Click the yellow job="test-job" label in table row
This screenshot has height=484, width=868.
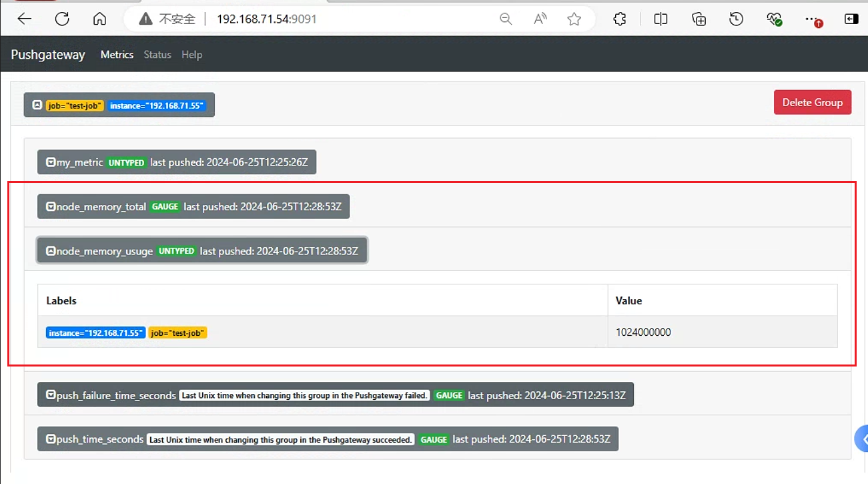[177, 332]
